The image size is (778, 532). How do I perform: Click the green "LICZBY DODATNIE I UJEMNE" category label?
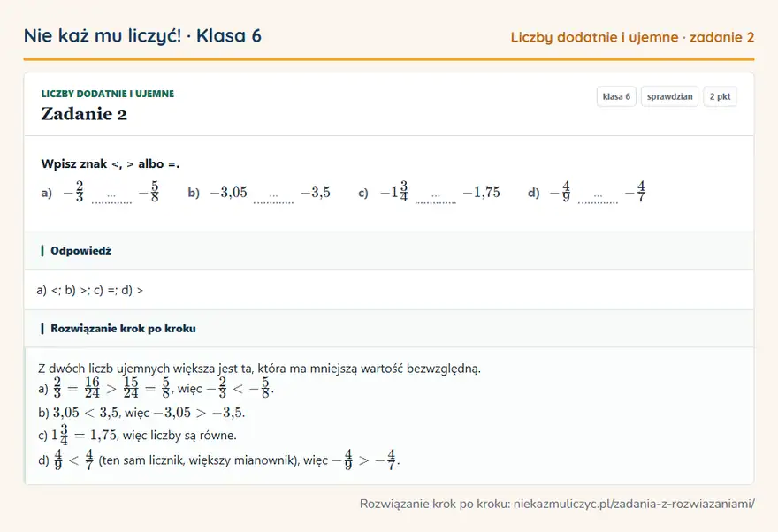(108, 94)
